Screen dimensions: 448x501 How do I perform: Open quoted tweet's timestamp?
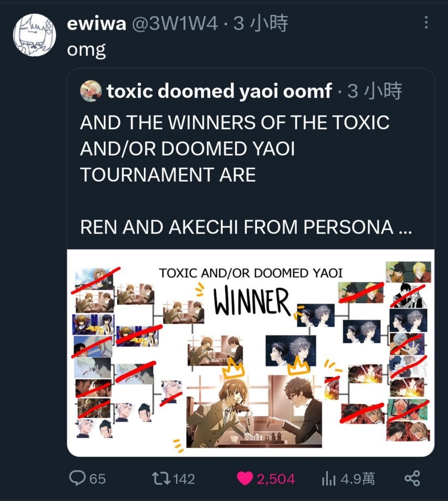(375, 91)
